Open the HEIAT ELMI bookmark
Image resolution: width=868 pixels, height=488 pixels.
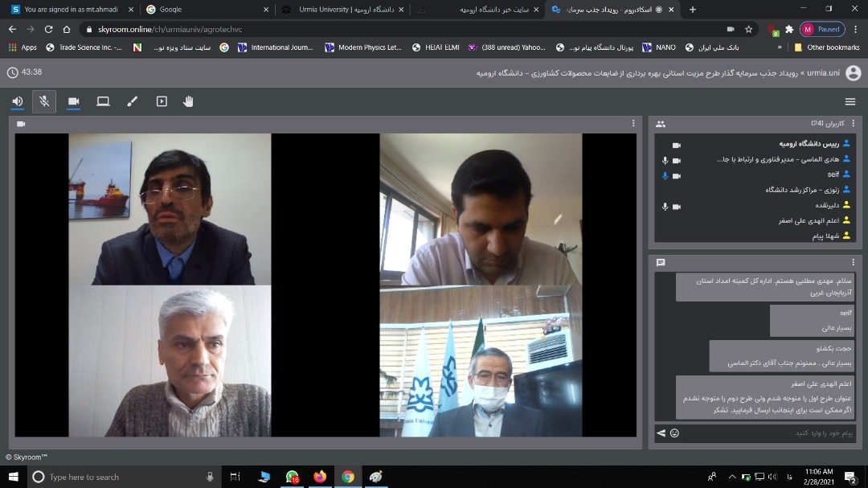click(x=436, y=47)
